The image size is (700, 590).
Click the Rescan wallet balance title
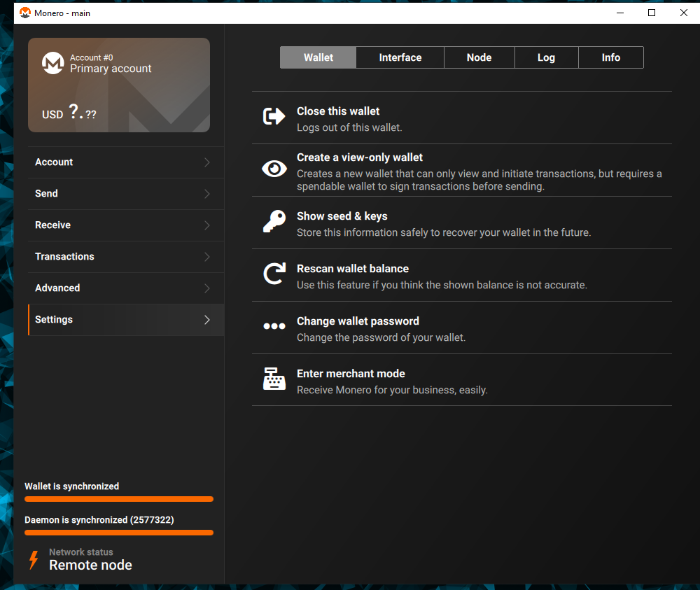tap(353, 269)
